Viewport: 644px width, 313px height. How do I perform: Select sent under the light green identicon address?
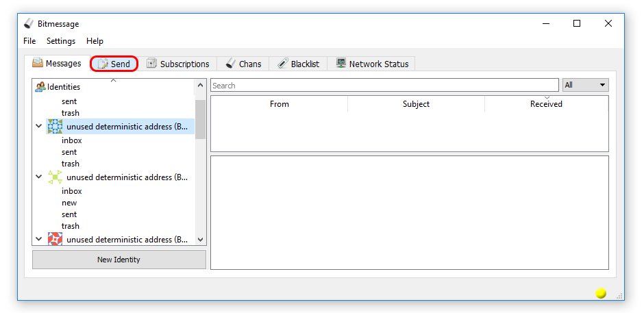(69, 214)
